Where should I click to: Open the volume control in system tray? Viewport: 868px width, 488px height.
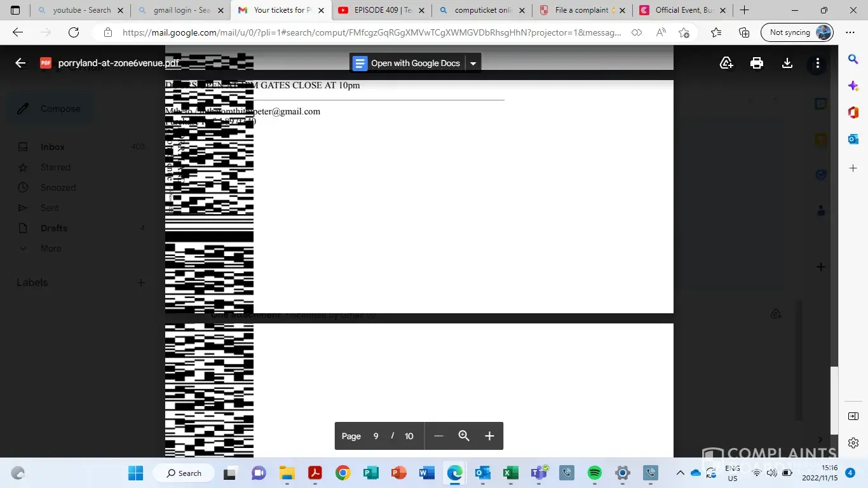click(771, 473)
